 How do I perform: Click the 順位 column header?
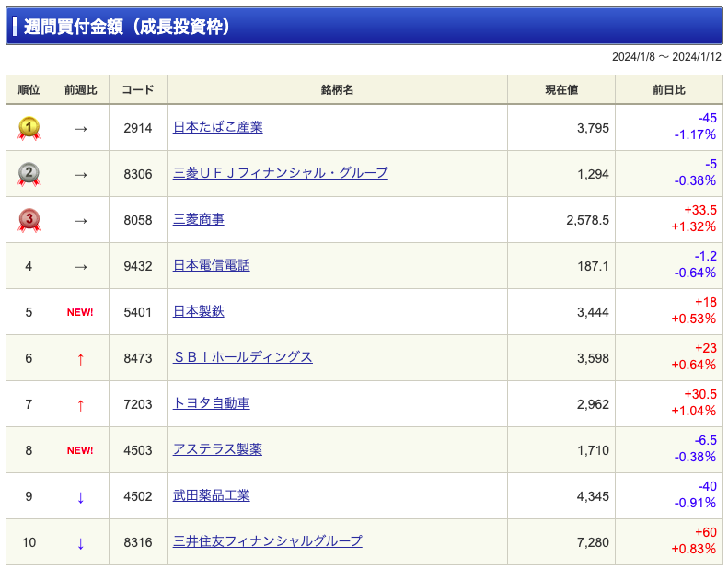coord(29,89)
